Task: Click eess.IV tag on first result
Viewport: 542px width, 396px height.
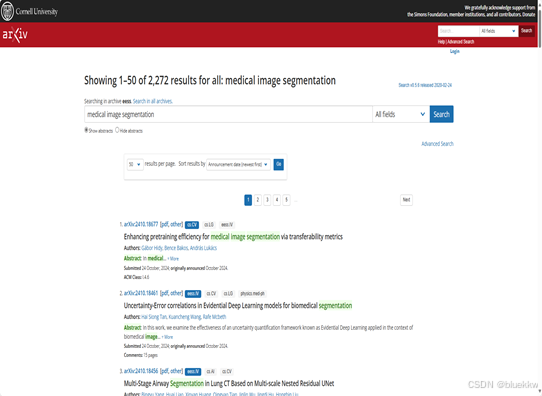Action: click(227, 225)
